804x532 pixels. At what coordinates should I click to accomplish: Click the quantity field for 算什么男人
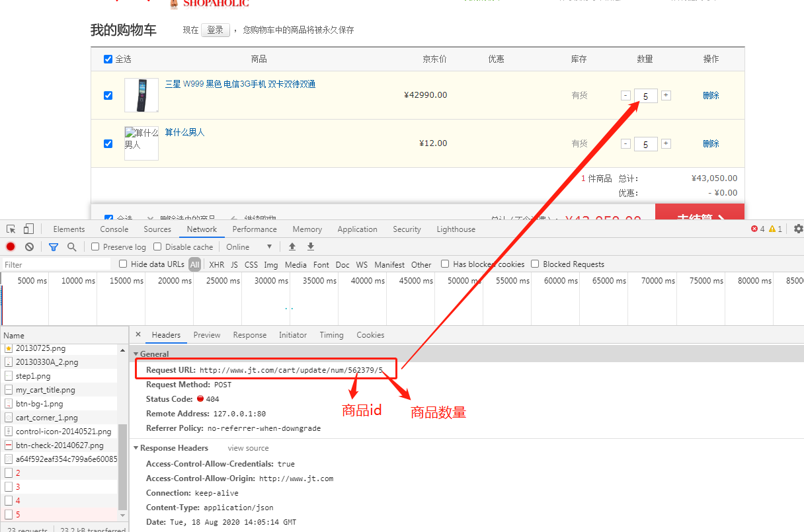(x=645, y=144)
